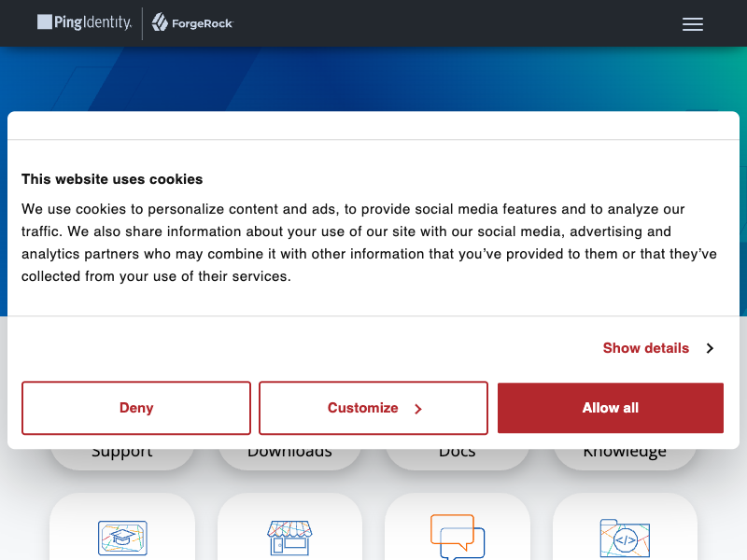Deny all cookies

coord(136,408)
